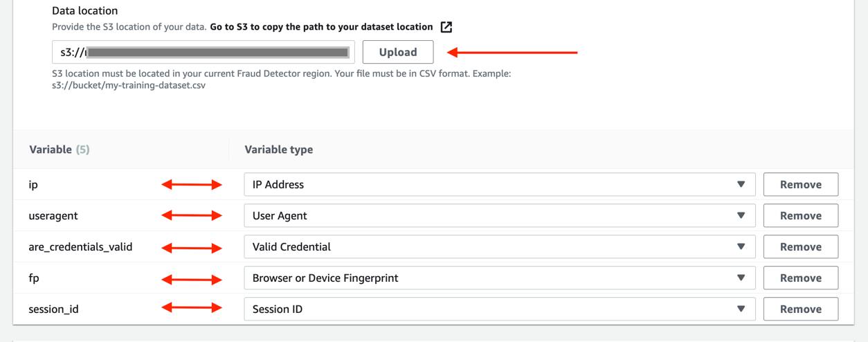Expand the IP Address variable type dropdown
Viewport: 868px width, 342px height.
click(x=499, y=185)
